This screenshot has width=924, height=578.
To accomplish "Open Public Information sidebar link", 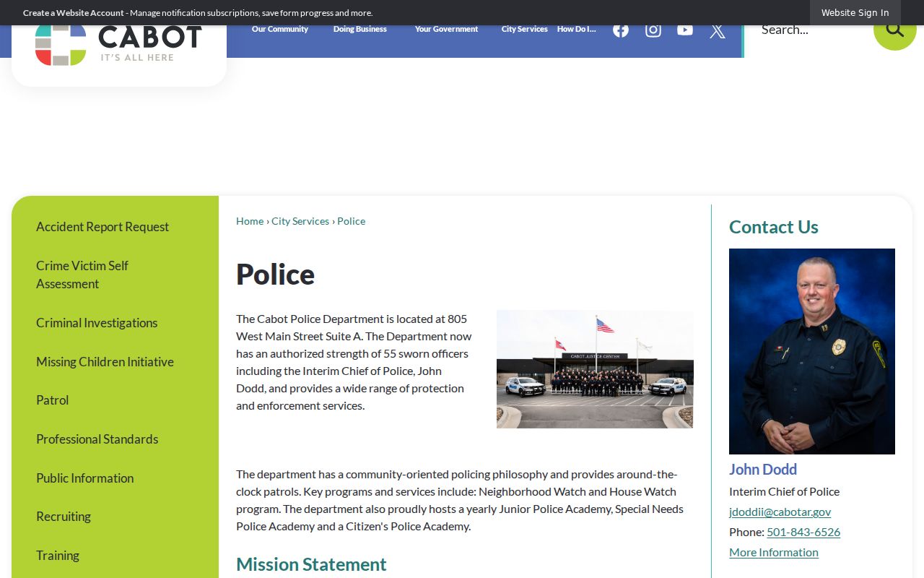I will [x=84, y=478].
